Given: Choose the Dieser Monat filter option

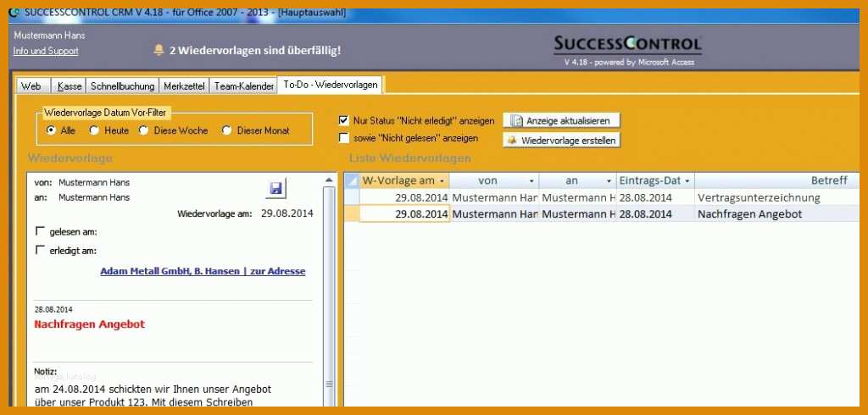Looking at the screenshot, I should [225, 130].
